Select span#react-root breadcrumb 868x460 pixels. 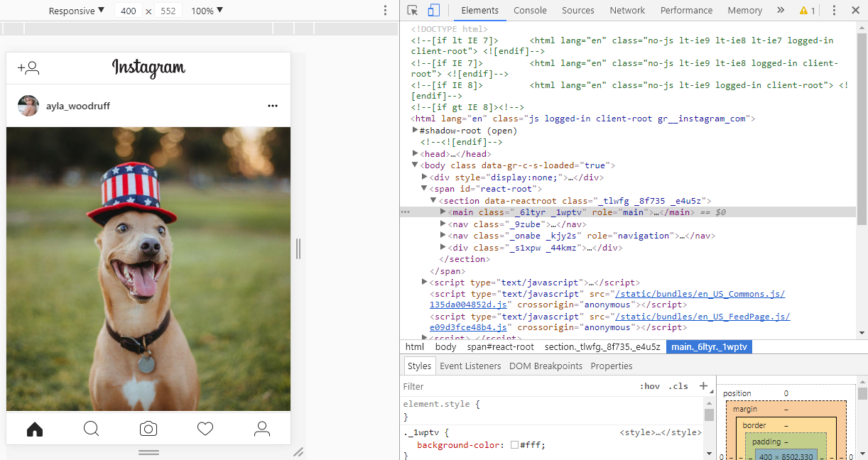pos(500,346)
